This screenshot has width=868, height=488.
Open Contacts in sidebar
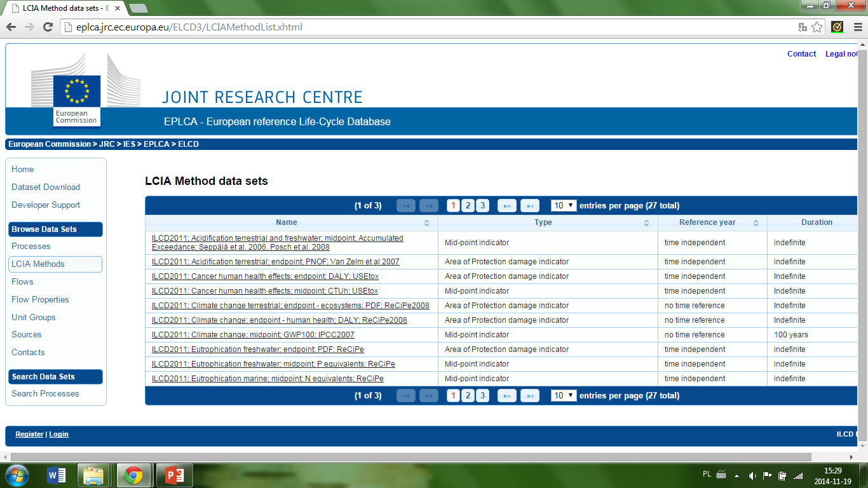[x=28, y=352]
